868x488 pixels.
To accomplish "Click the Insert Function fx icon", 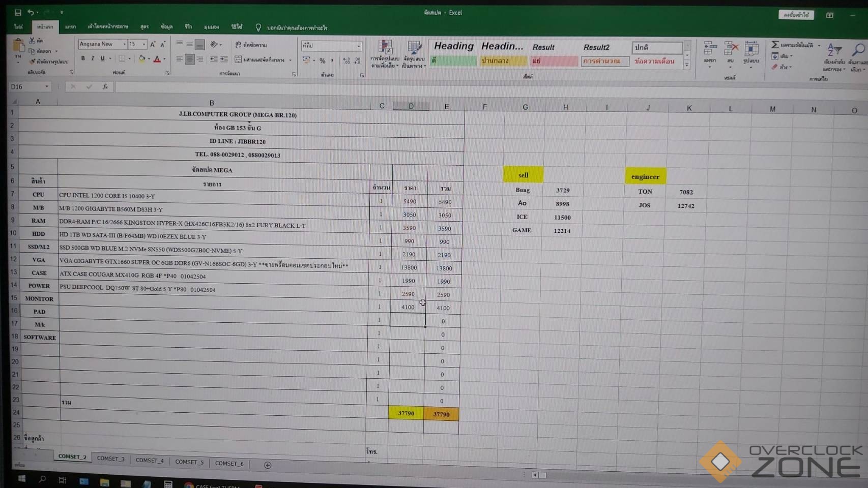I will [105, 87].
